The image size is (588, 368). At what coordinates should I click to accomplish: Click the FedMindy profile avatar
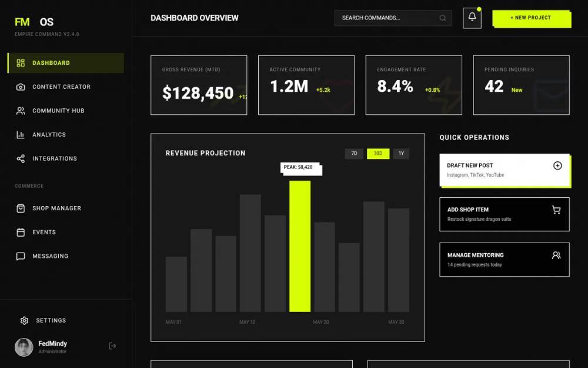pyautogui.click(x=24, y=347)
